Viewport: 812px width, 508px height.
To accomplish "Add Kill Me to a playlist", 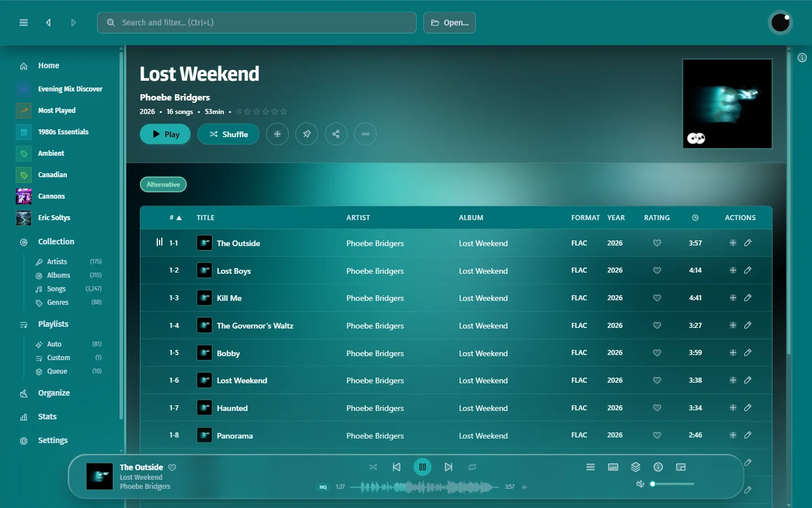I will click(x=733, y=297).
